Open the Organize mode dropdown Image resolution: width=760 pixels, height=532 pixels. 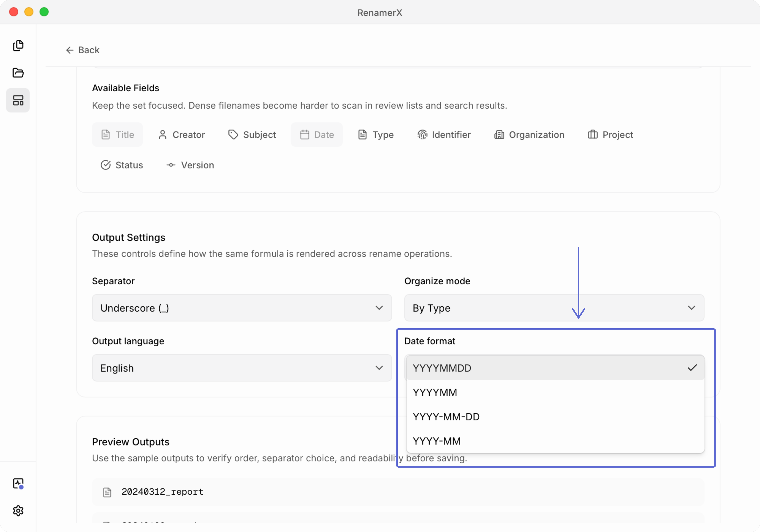(x=554, y=308)
